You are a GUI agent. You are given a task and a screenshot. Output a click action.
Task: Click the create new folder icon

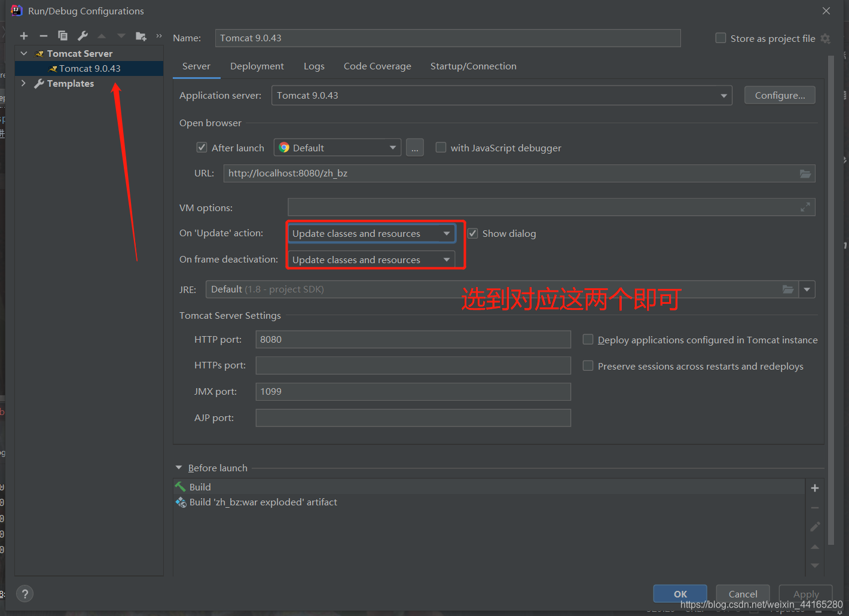141,36
